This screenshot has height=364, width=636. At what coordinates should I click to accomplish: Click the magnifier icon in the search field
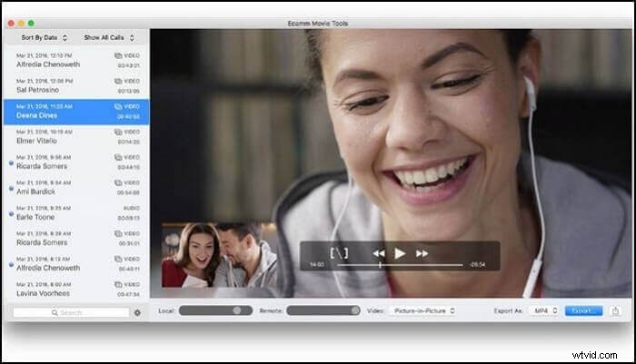[x=55, y=313]
